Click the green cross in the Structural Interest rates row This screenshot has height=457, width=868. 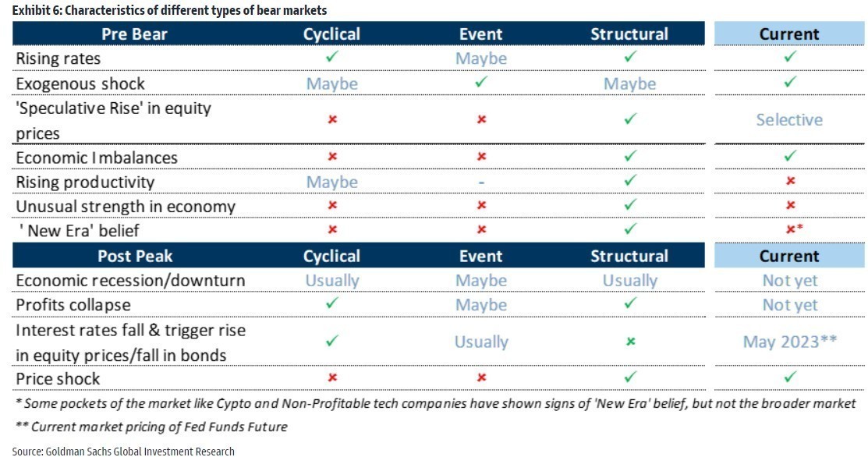click(x=630, y=342)
